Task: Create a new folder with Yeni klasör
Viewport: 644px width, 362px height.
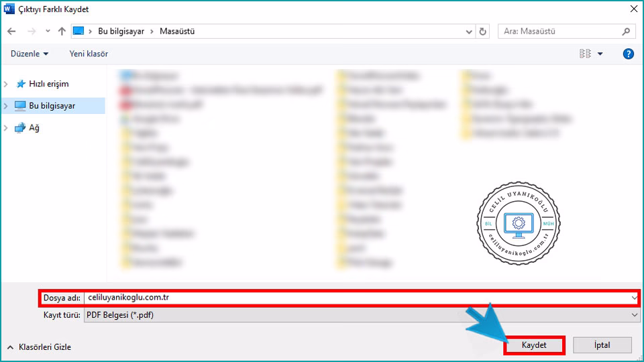Action: point(89,54)
